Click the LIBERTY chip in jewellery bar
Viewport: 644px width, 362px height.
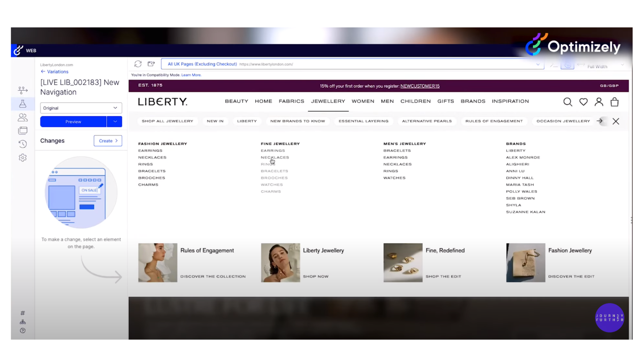coord(247,121)
